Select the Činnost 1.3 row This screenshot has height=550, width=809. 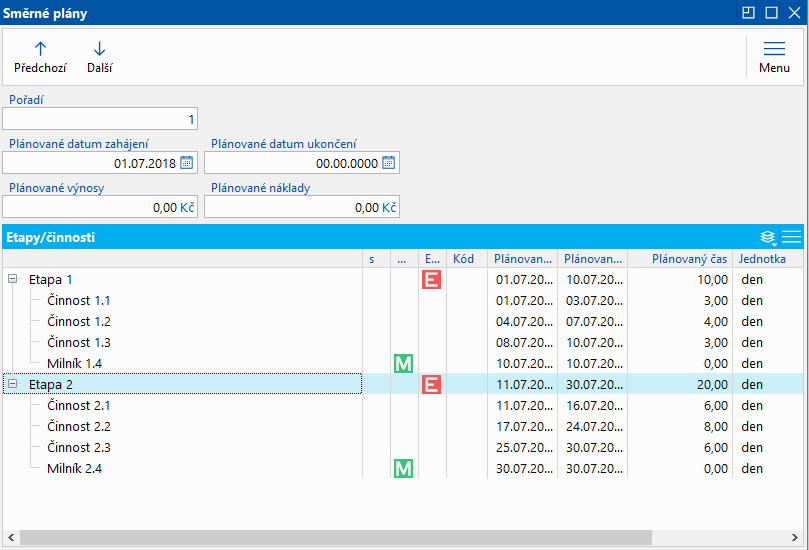pyautogui.click(x=403, y=343)
